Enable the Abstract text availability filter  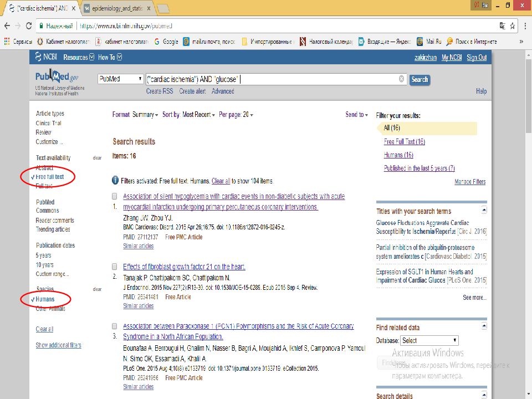[x=44, y=167]
